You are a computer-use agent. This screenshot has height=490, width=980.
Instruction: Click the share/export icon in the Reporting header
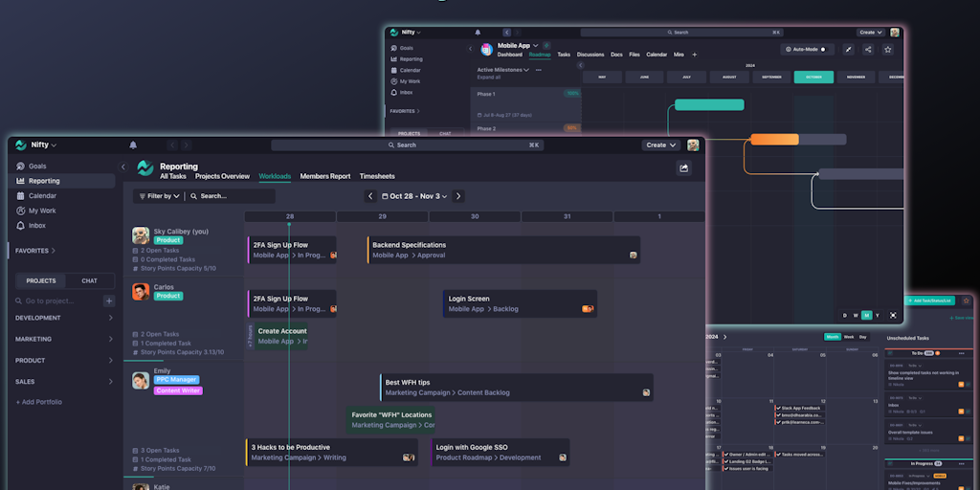(x=683, y=168)
